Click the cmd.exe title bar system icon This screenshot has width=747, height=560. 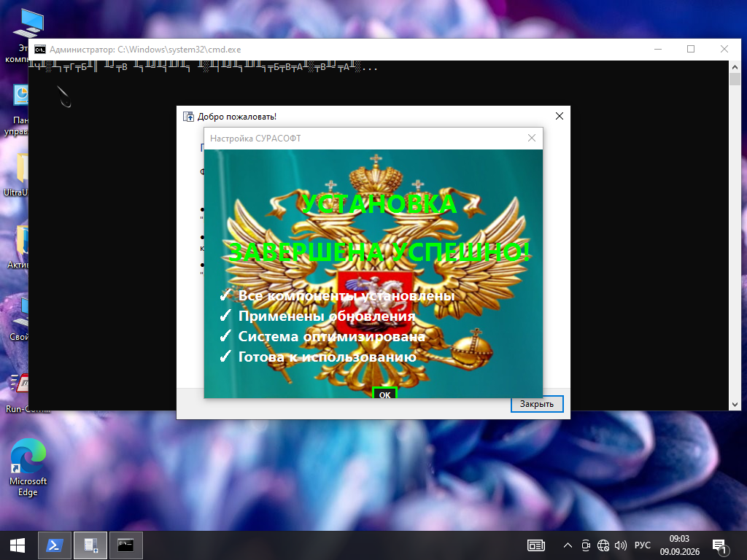(x=40, y=50)
